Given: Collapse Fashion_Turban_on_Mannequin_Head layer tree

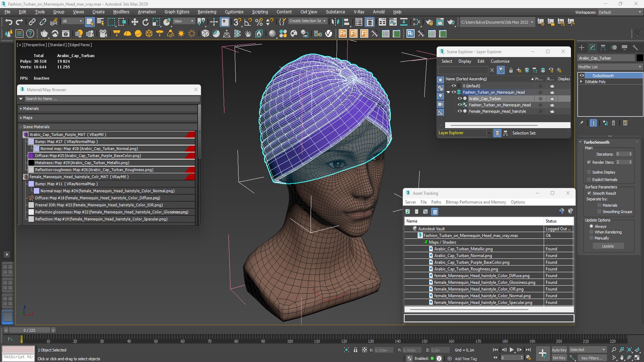Looking at the screenshot, I should click(x=448, y=92).
